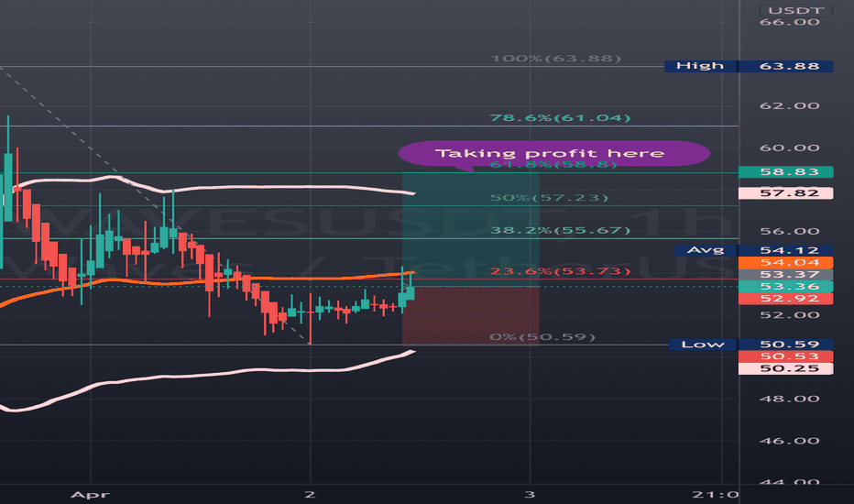Image resolution: width=854 pixels, height=504 pixels.
Task: Click the teal 53.36 current price tag
Action: tap(786, 287)
